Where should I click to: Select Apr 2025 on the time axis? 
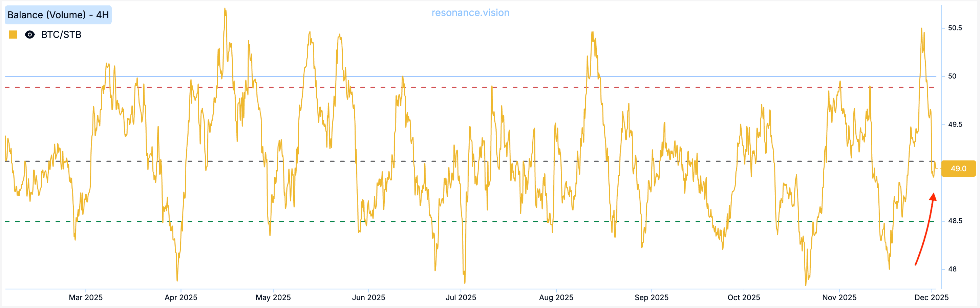pyautogui.click(x=181, y=298)
